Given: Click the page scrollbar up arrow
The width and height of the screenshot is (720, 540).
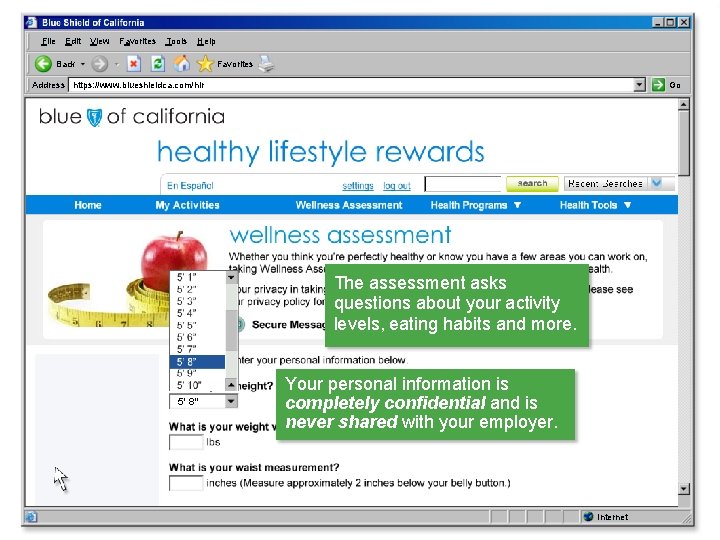Looking at the screenshot, I should tap(684, 105).
